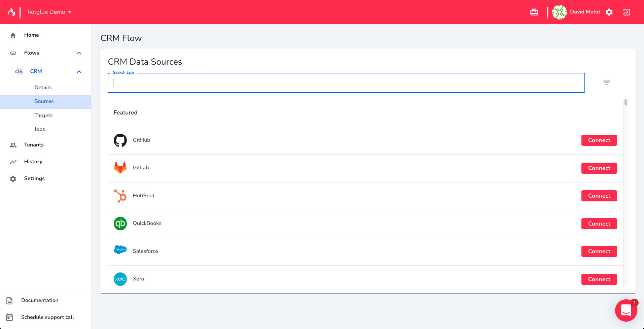Open the Jobs sidebar item
The width and height of the screenshot is (644, 329).
39,129
